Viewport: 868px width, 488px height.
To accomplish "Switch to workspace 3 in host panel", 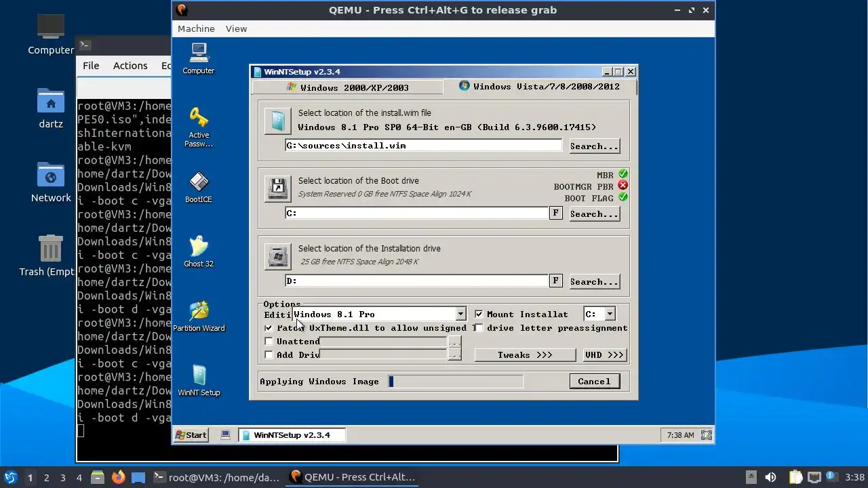I will click(x=62, y=478).
